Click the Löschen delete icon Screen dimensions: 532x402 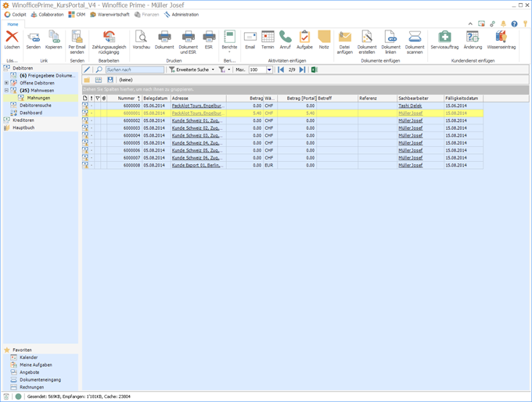click(x=12, y=37)
